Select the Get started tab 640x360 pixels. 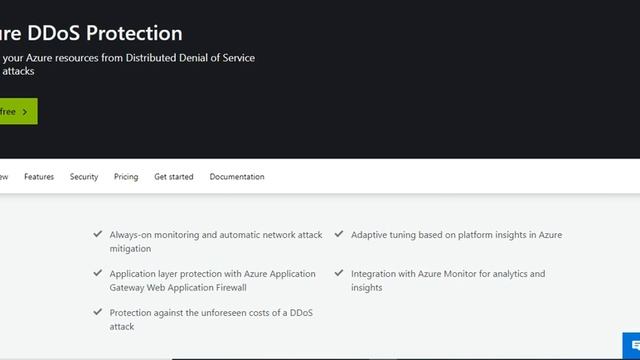[174, 177]
